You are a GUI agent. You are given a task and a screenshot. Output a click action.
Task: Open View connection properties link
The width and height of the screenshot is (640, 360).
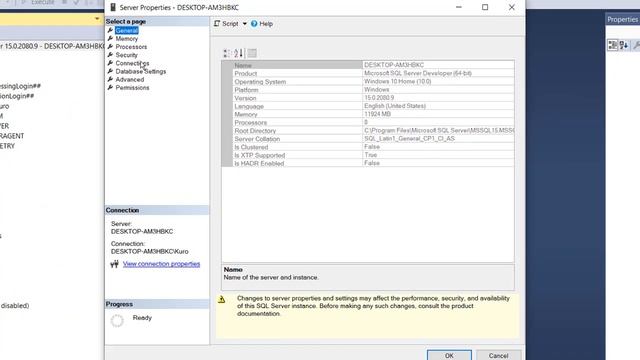point(161,264)
